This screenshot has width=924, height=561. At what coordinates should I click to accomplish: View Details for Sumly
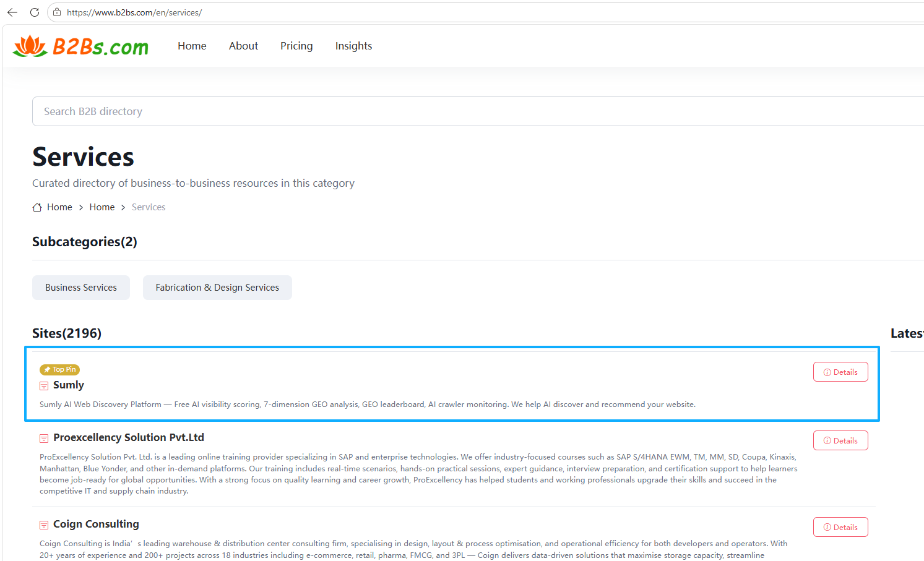[x=840, y=372]
